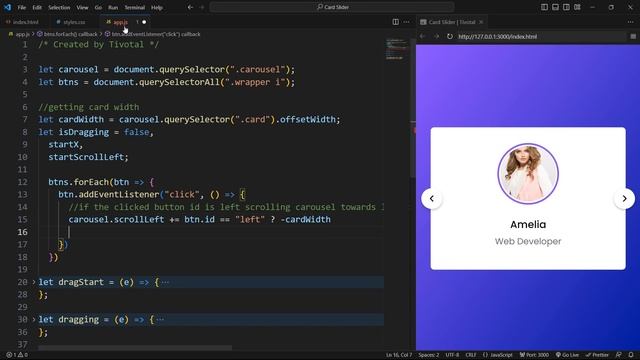Click the next-card arrow in the carousel

coord(624,198)
